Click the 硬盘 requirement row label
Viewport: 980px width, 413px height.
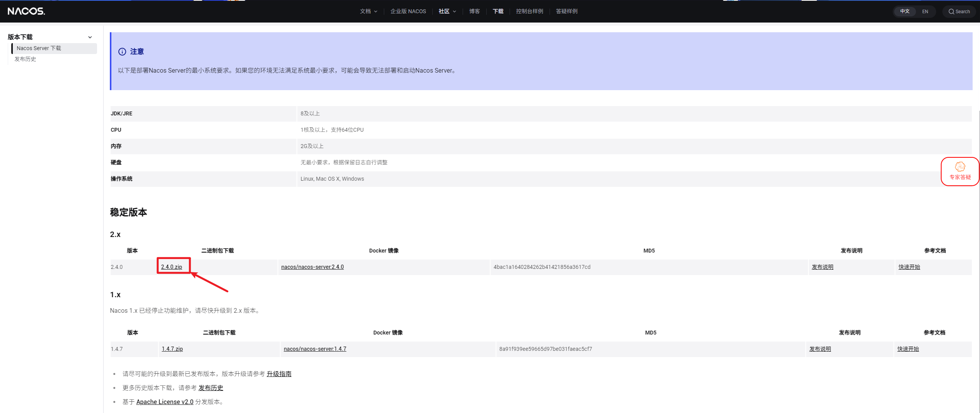(116, 162)
